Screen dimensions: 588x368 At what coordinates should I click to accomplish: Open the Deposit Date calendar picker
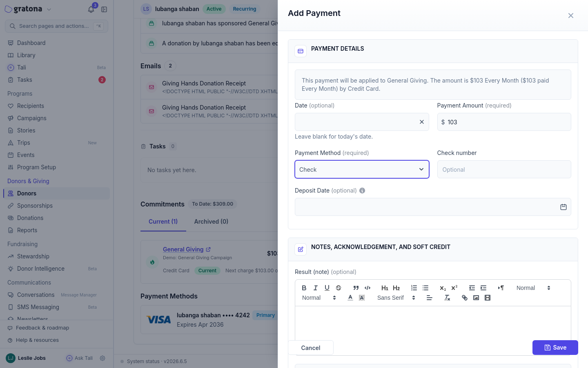click(563, 207)
